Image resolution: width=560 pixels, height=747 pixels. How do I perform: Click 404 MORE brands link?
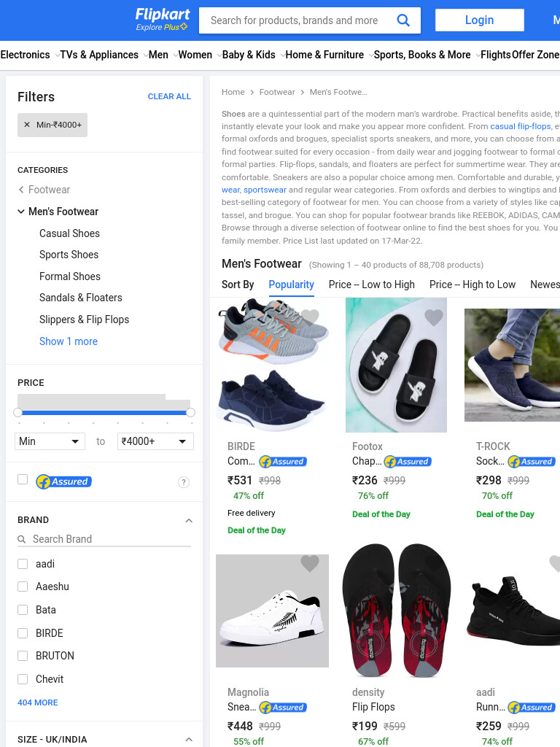[38, 703]
